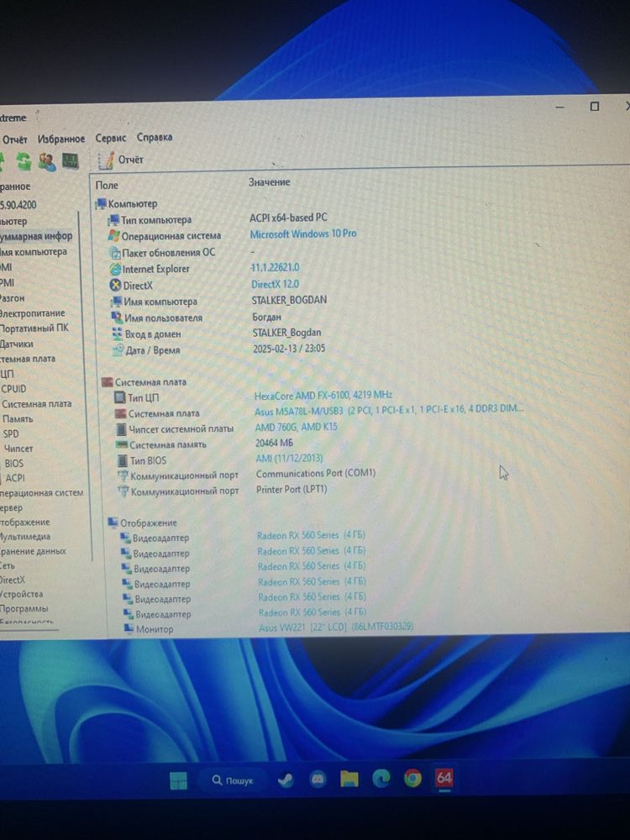Open the AMI (11/12/2013) BIOS link

(x=289, y=458)
